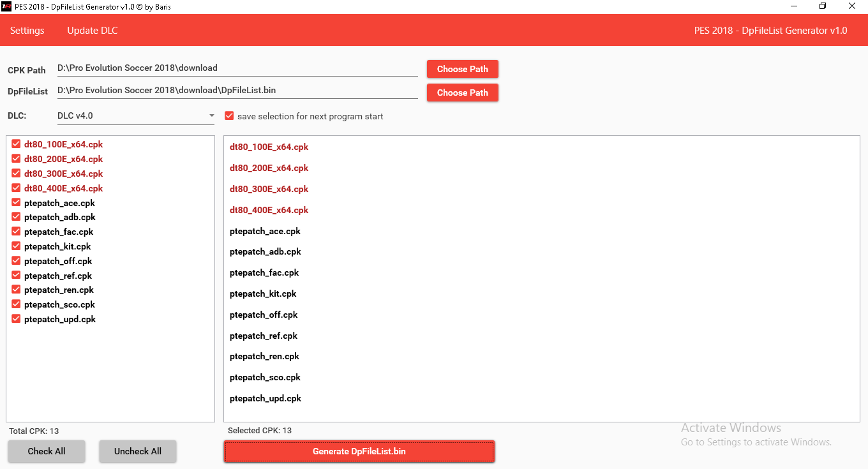This screenshot has width=868, height=469.
Task: Click Choose Path for DpFileList
Action: [x=463, y=93]
